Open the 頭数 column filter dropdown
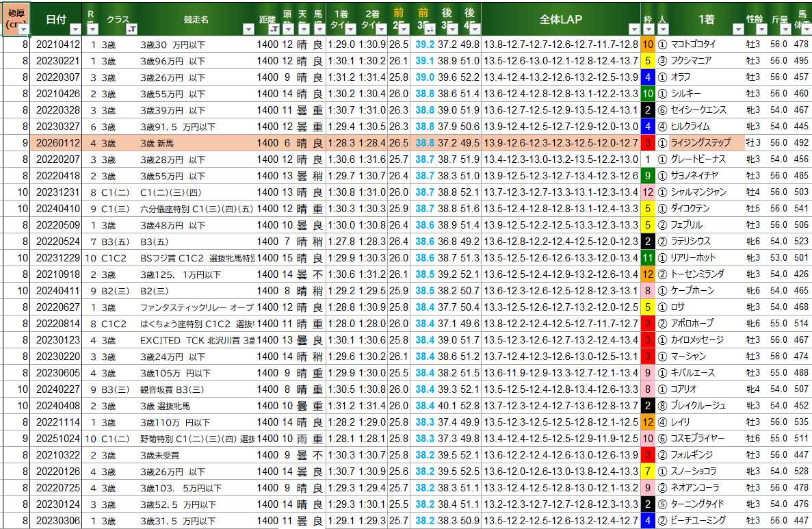 click(289, 29)
